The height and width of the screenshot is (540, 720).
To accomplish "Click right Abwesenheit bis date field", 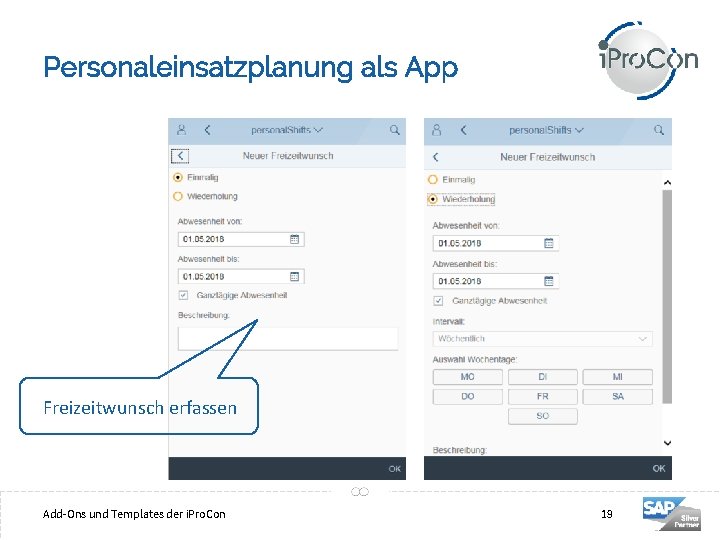I will coord(495,281).
